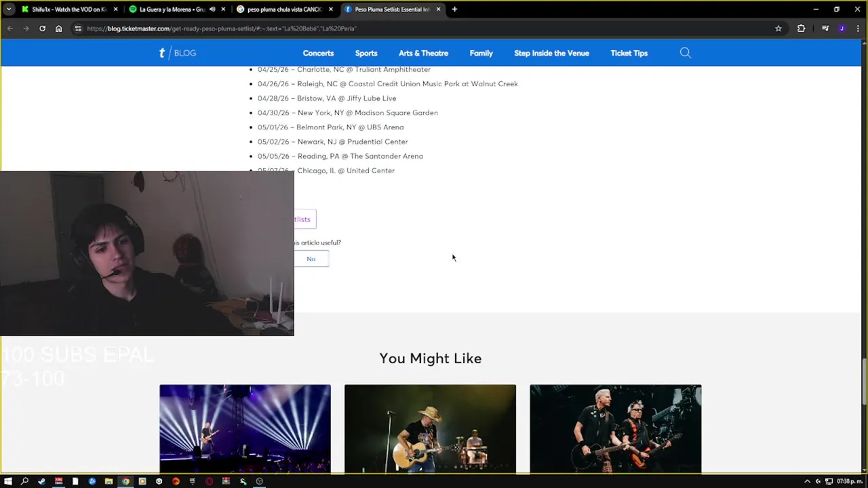The height and width of the screenshot is (488, 868).
Task: Navigate forward in the browser
Action: [x=26, y=28]
